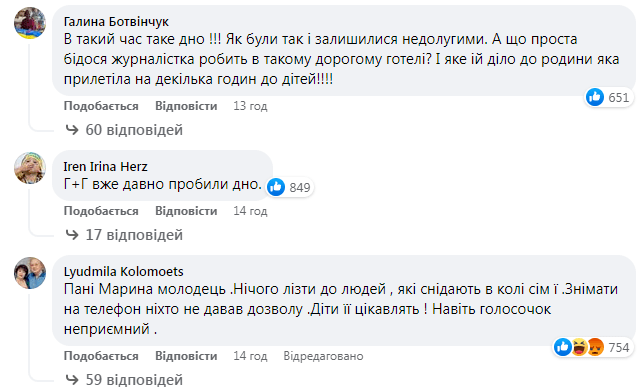Expand the 59 відповідей reply thread

coord(124,380)
